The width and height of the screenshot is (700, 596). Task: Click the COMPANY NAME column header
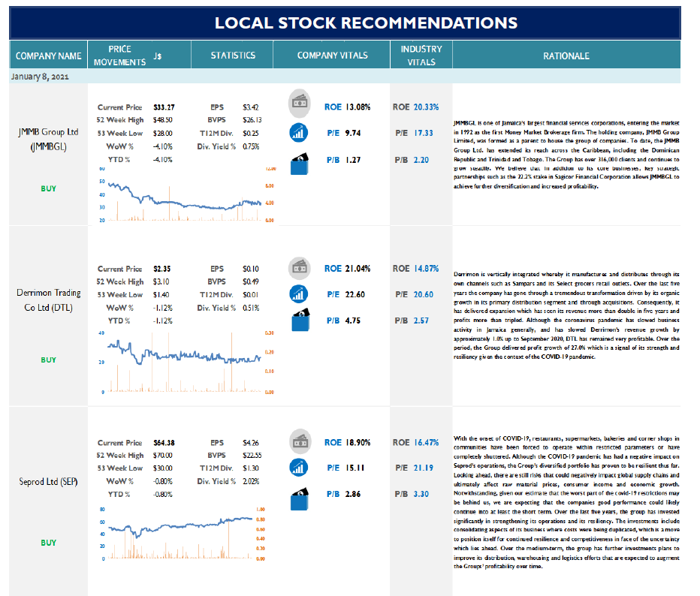(48, 56)
